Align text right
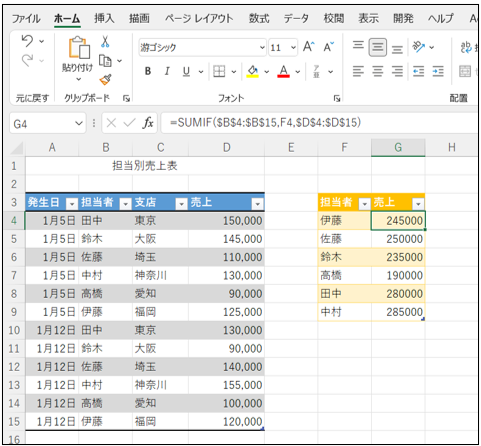Screen dimensions: 481x446 point(397,71)
